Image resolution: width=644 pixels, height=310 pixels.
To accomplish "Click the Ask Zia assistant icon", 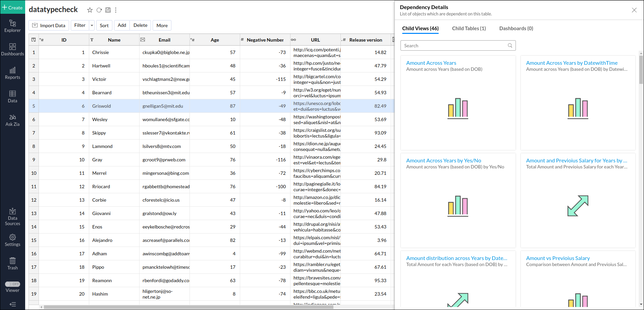I will (x=12, y=120).
